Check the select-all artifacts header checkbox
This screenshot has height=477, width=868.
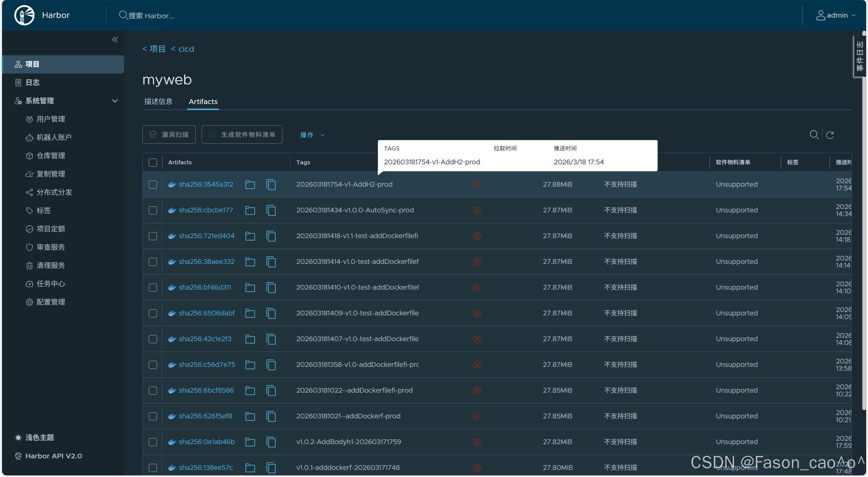pos(153,163)
